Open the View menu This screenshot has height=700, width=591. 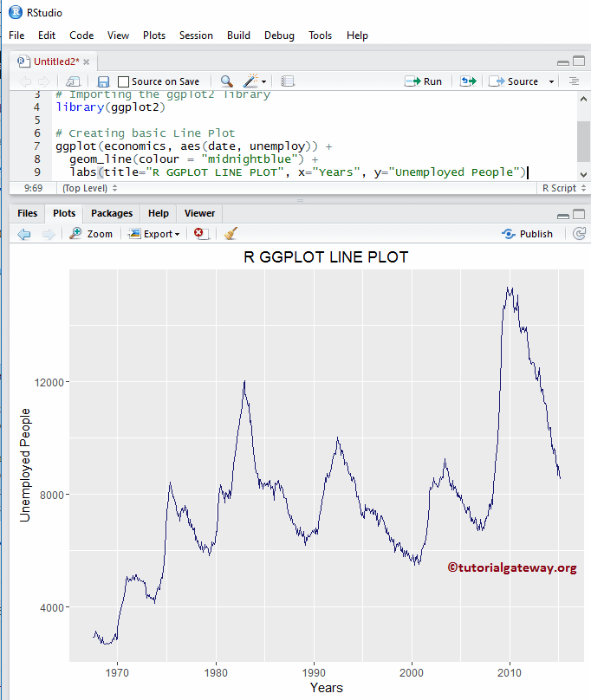(x=118, y=36)
